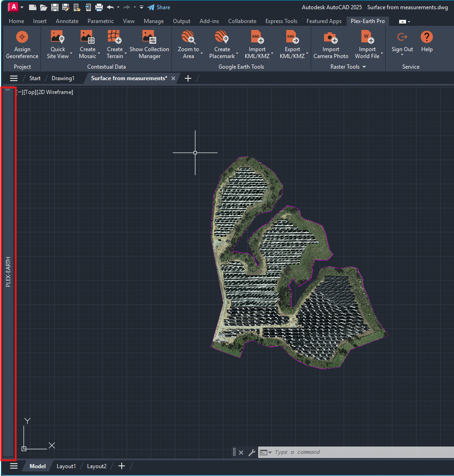This screenshot has height=476, width=454.
Task: Undo the last action
Action: click(110, 7)
